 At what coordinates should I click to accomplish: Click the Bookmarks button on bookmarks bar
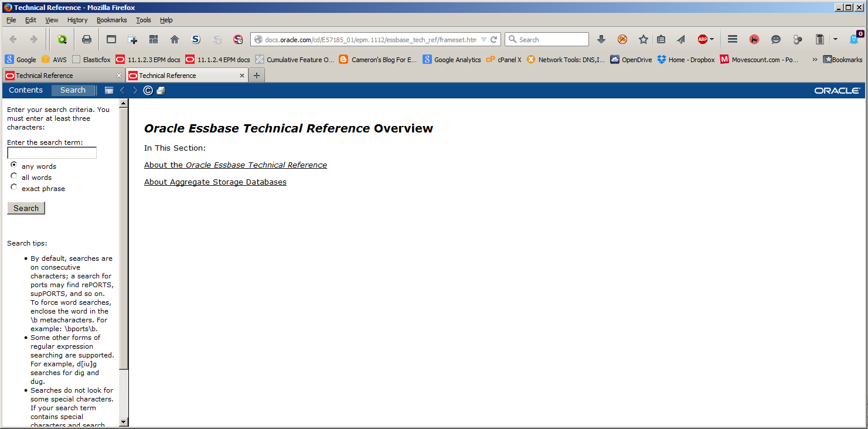[843, 59]
